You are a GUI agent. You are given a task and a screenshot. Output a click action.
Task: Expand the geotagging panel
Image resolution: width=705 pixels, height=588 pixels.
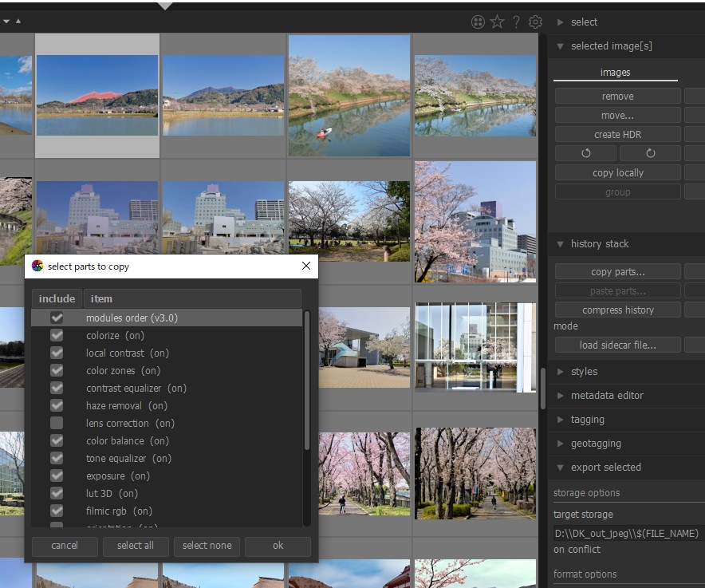[560, 443]
